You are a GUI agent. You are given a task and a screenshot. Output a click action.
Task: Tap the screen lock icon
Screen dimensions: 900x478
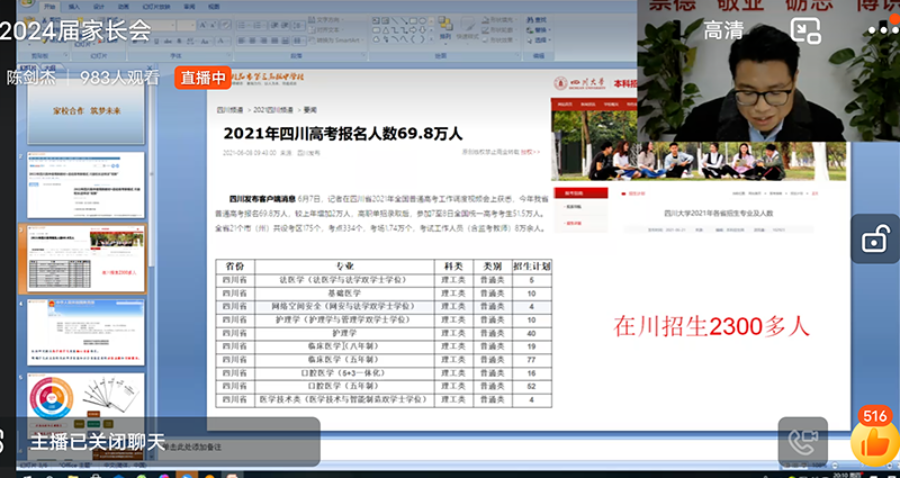pos(875,239)
